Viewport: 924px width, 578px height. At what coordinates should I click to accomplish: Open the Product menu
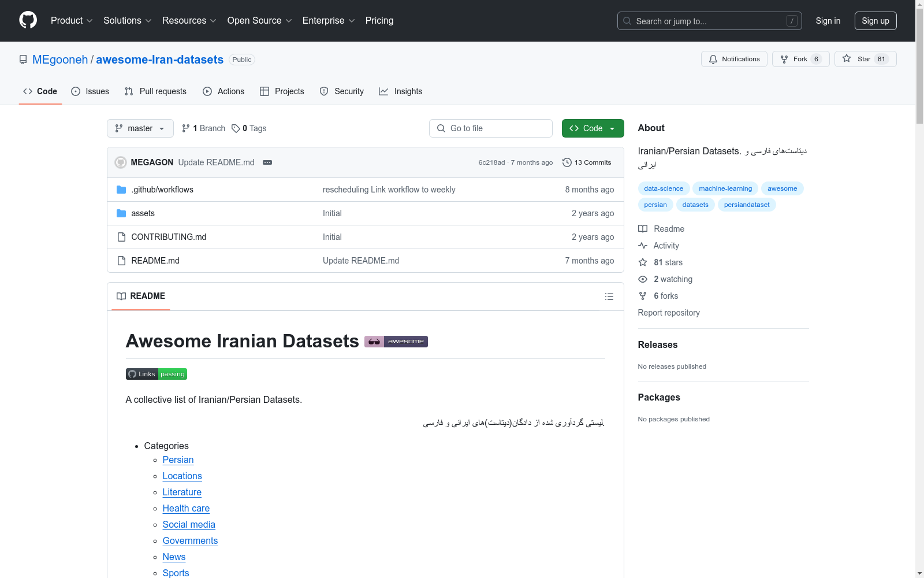pos(72,21)
